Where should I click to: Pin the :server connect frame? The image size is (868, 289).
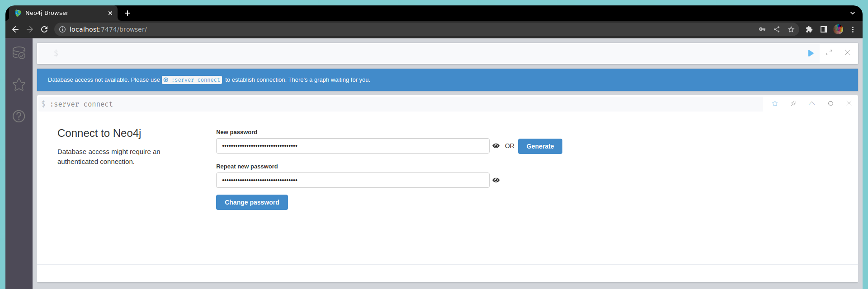coord(793,103)
